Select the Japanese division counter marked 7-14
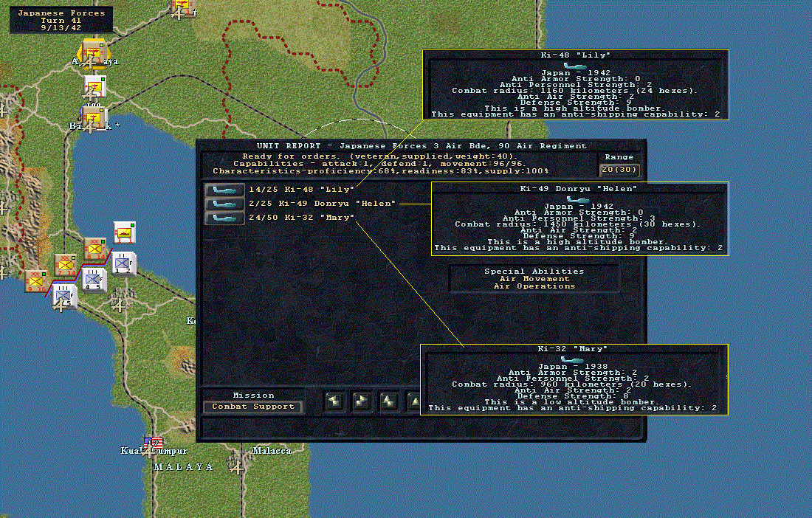 tap(66, 265)
